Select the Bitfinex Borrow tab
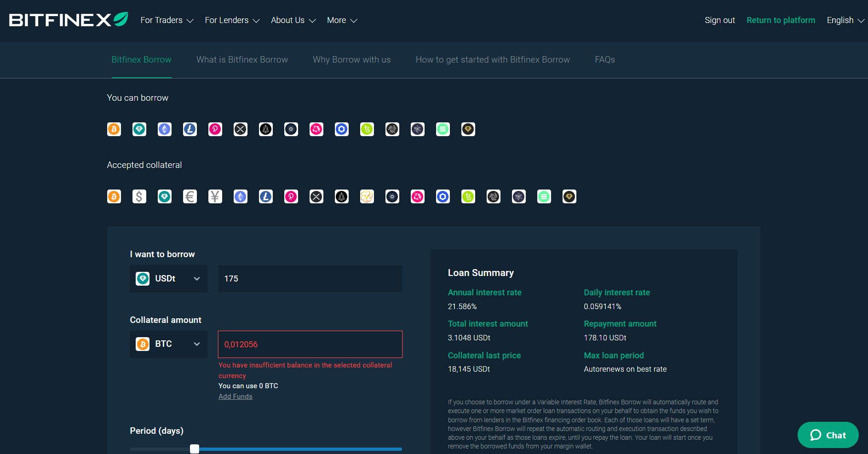 141,60
